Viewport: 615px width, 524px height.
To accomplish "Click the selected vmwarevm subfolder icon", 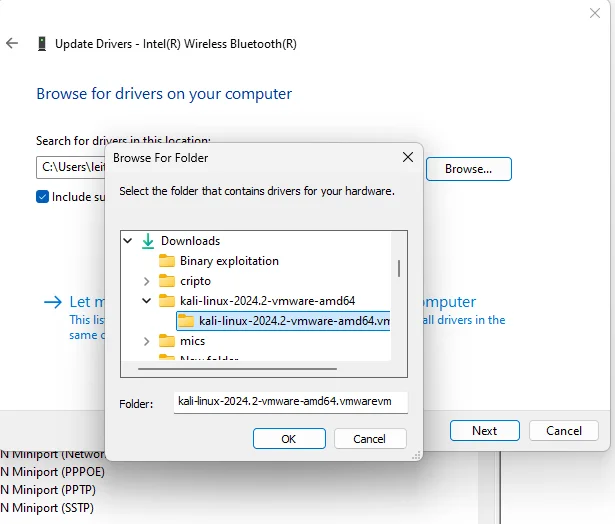I will coord(186,321).
